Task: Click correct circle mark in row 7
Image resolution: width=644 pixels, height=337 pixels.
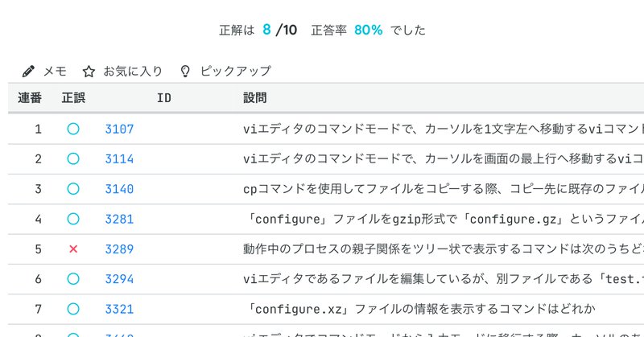Action: point(73,308)
